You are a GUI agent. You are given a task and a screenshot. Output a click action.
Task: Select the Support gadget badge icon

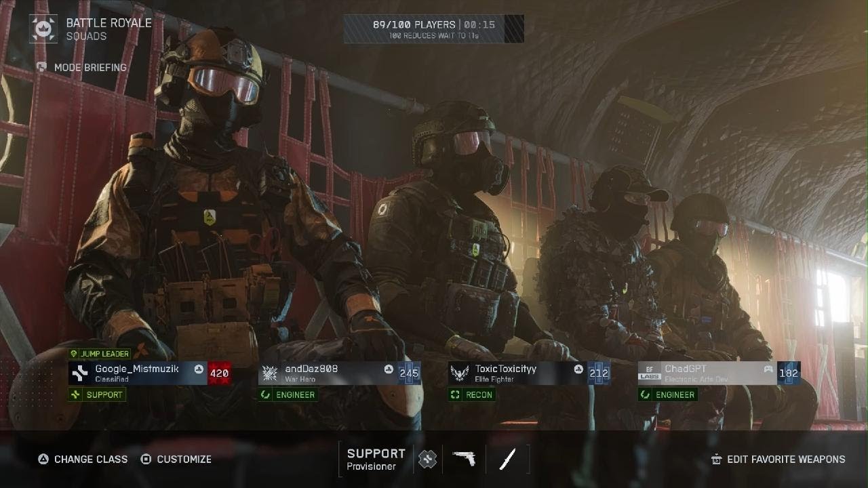click(427, 459)
